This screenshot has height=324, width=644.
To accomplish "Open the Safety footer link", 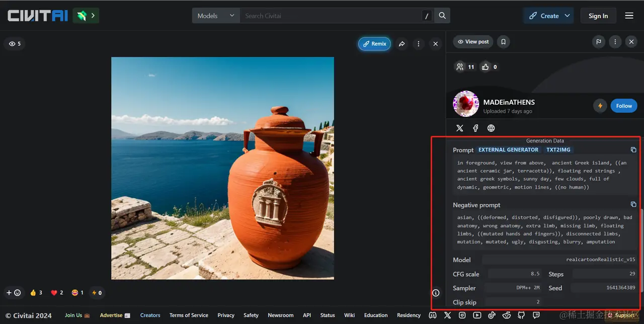I will pos(251,315).
